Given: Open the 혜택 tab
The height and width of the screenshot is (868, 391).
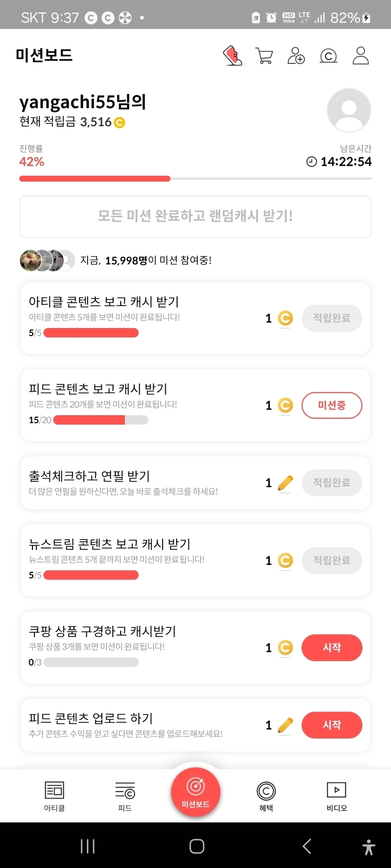Looking at the screenshot, I should point(266,796).
